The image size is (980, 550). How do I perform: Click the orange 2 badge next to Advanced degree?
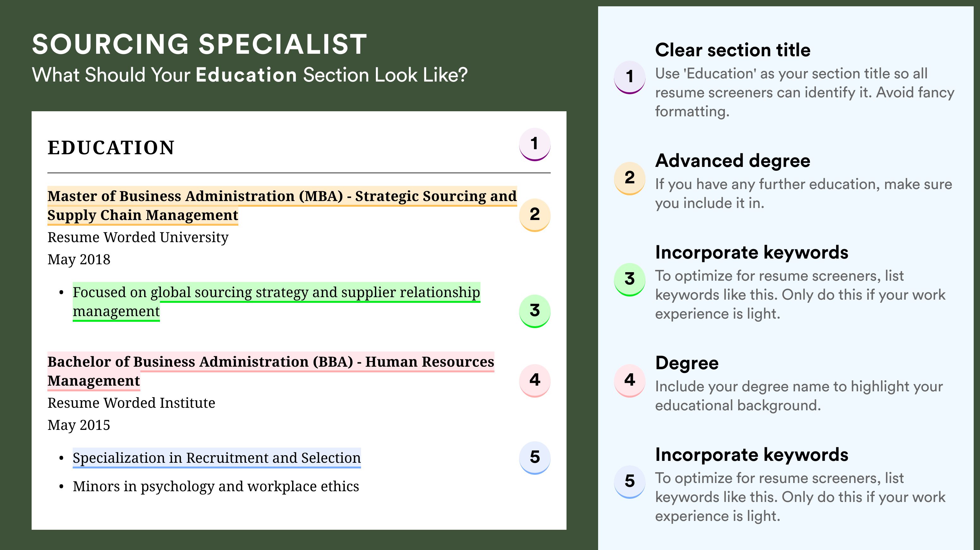630,178
